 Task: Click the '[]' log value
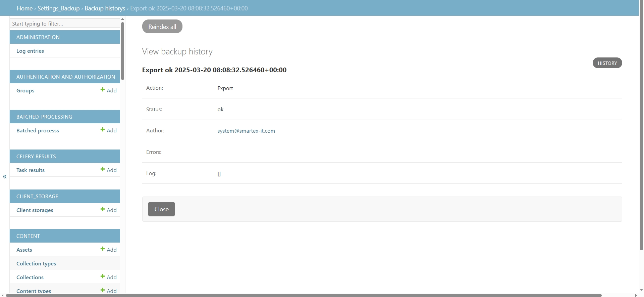[x=219, y=174]
